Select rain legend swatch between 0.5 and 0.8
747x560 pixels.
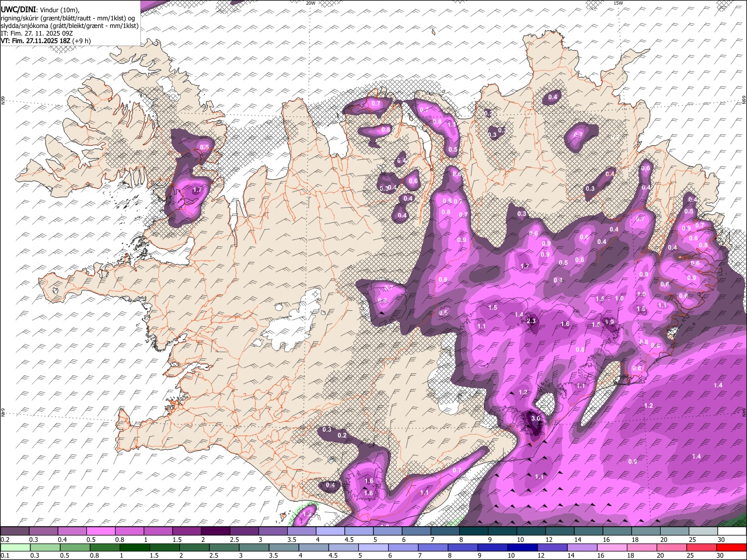tap(75, 547)
